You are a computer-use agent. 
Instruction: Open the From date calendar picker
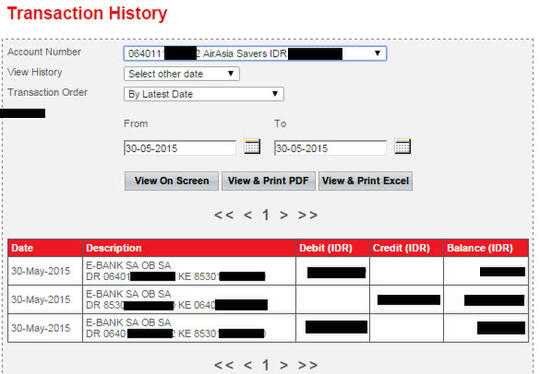(x=252, y=147)
